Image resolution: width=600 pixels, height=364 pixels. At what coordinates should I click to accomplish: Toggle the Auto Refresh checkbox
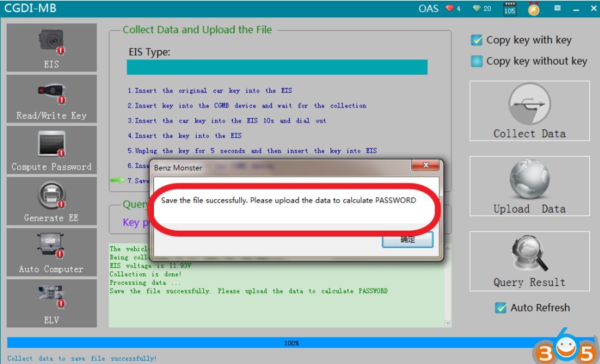tap(501, 307)
